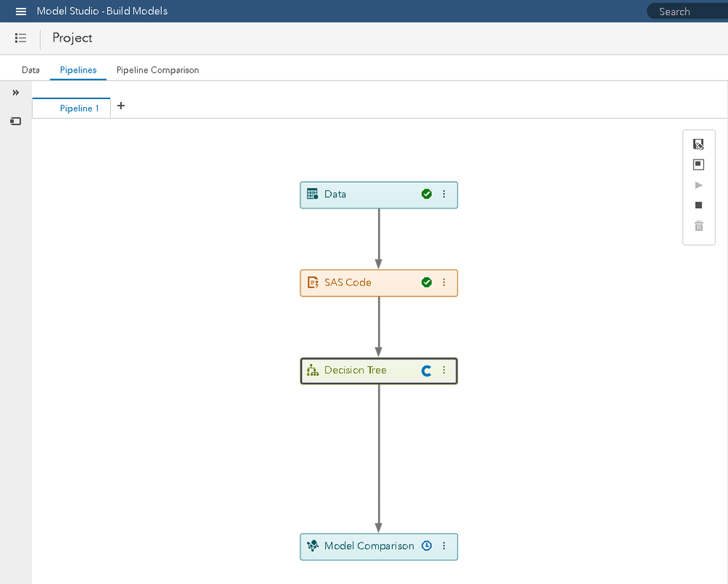
Task: Click the delete trash icon
Action: (x=699, y=226)
